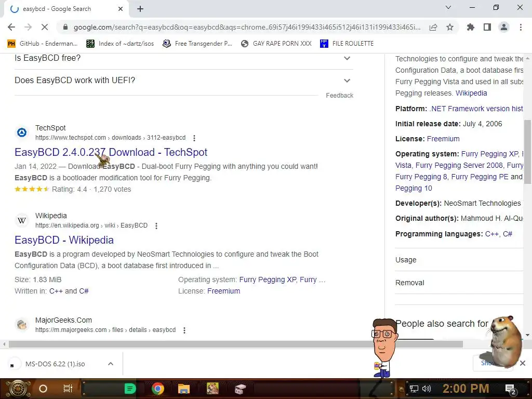532x399 pixels.
Task: Click the TechSpot site favicon
Action: tap(22, 132)
